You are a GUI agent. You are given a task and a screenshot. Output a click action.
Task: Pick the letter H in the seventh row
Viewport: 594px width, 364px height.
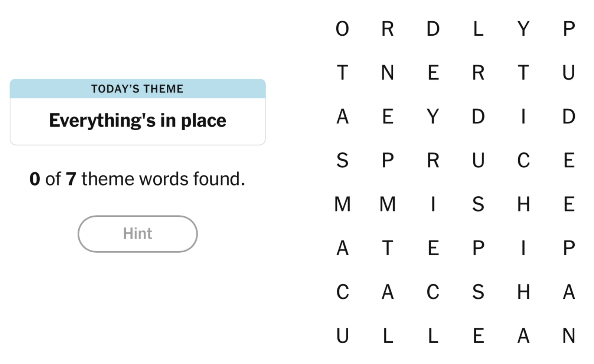click(523, 292)
